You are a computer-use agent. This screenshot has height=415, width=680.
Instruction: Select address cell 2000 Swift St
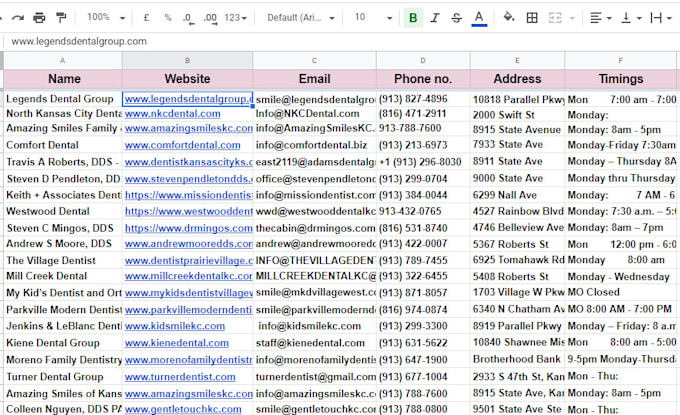[517, 114]
